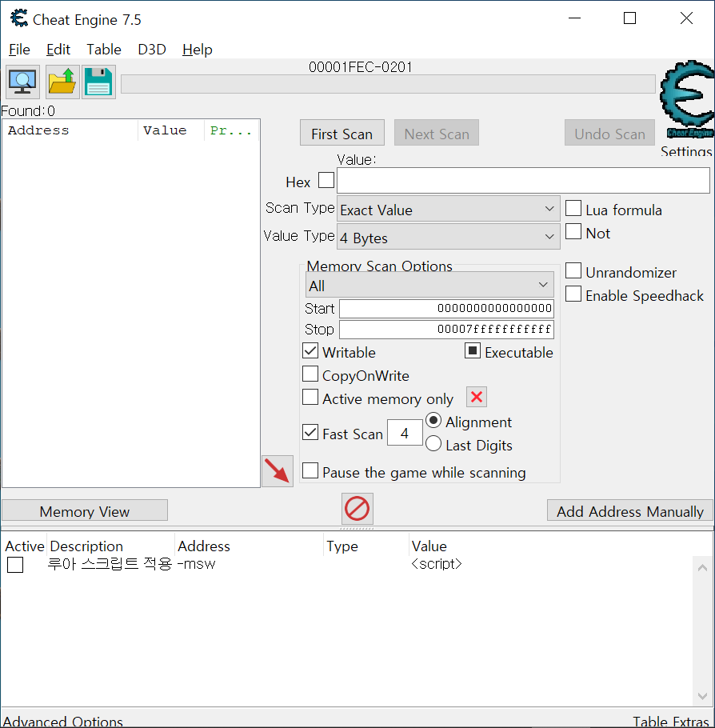
Task: Click the scan Value input field
Action: click(522, 181)
